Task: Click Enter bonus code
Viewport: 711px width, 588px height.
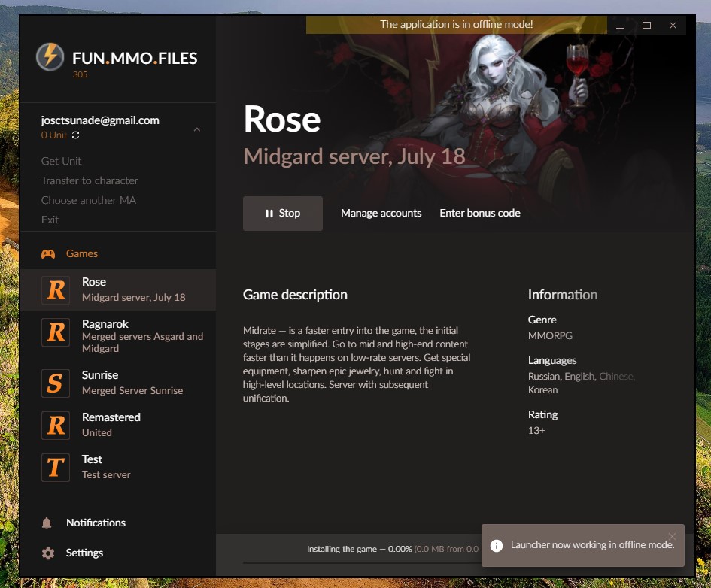Action: (479, 214)
